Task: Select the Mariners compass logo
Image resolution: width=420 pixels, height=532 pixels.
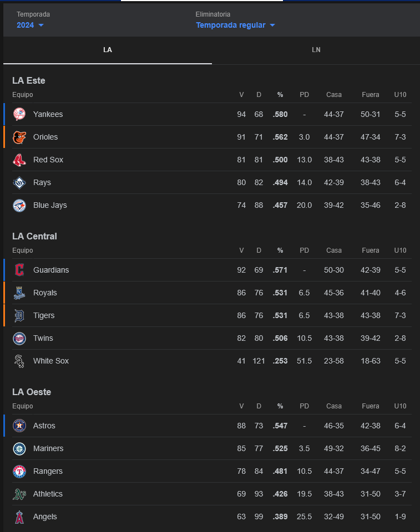Action: (x=19, y=448)
